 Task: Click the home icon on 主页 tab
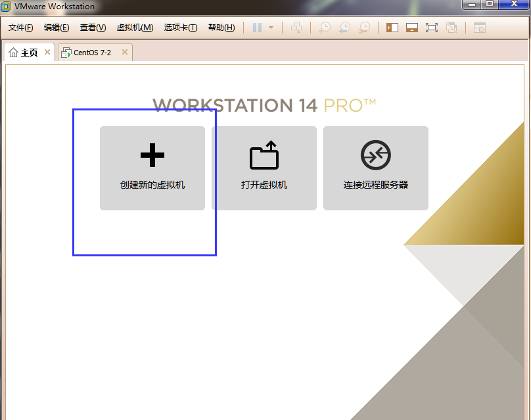tap(14, 52)
